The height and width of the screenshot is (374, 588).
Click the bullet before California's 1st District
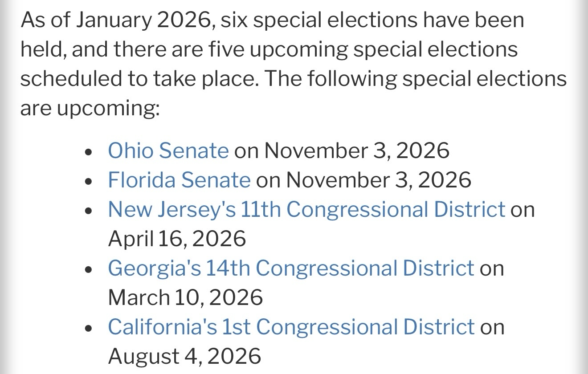(x=90, y=328)
